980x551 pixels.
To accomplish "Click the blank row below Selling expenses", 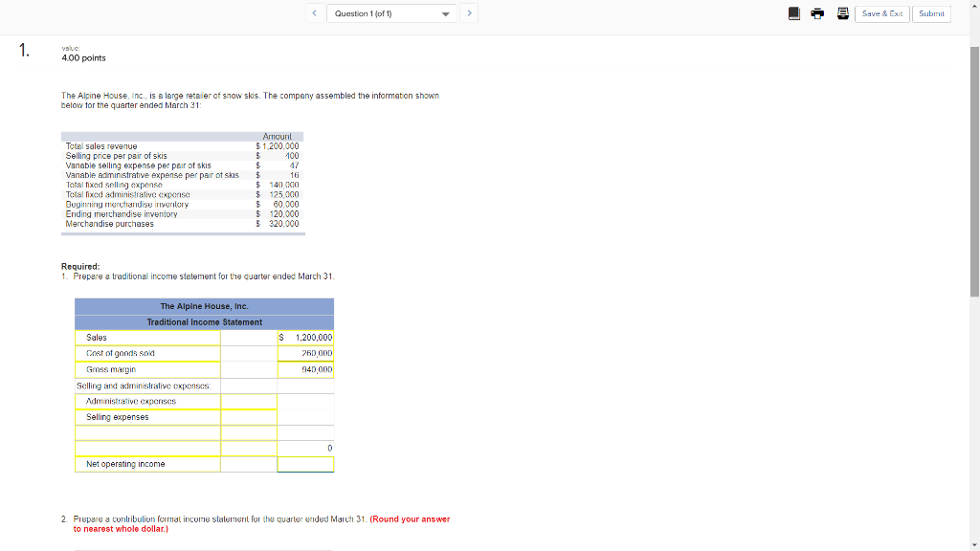I will pos(249,432).
